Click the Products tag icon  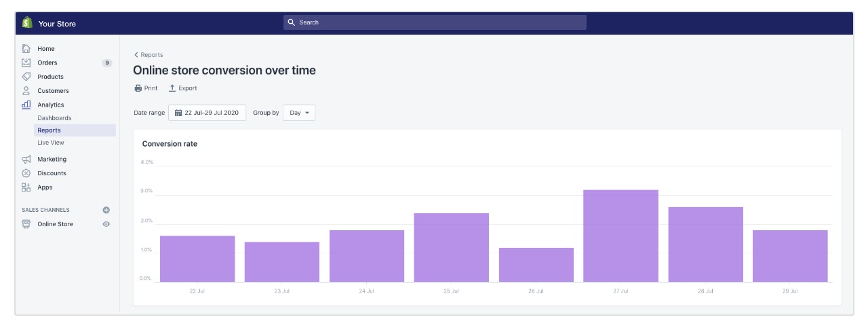tap(26, 77)
